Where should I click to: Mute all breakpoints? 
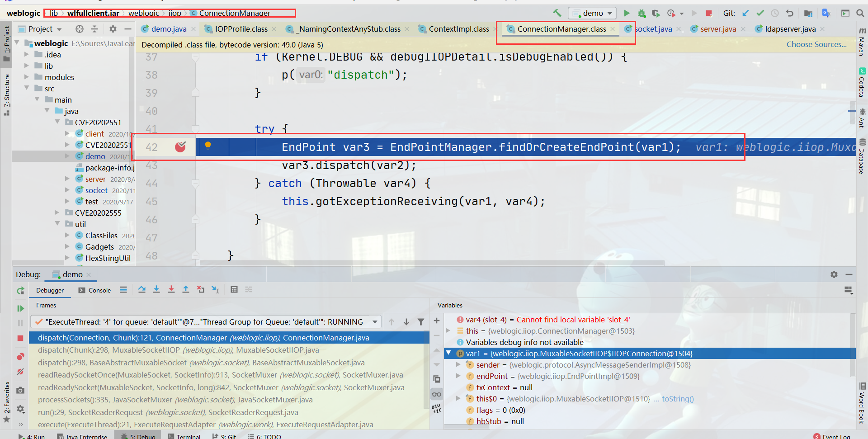pos(20,372)
